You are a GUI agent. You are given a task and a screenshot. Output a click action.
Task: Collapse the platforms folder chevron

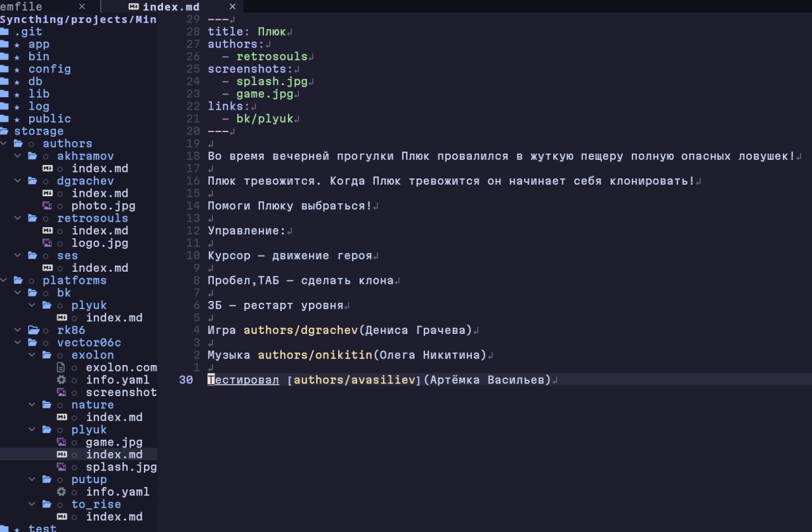pos(5,281)
